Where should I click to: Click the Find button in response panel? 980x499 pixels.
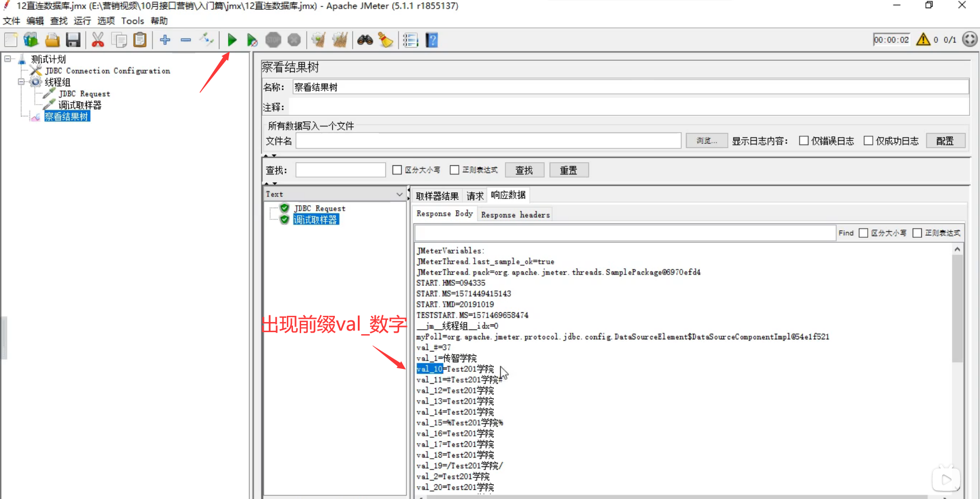click(846, 233)
